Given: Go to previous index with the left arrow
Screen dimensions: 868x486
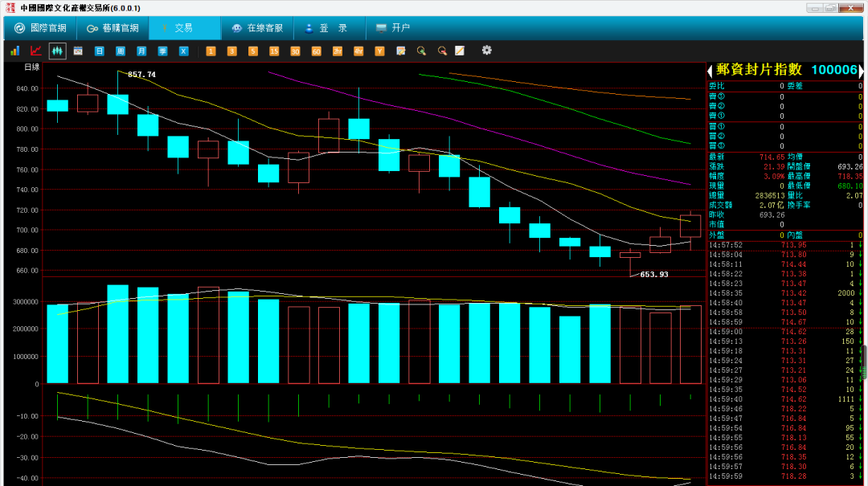Looking at the screenshot, I should [710, 71].
